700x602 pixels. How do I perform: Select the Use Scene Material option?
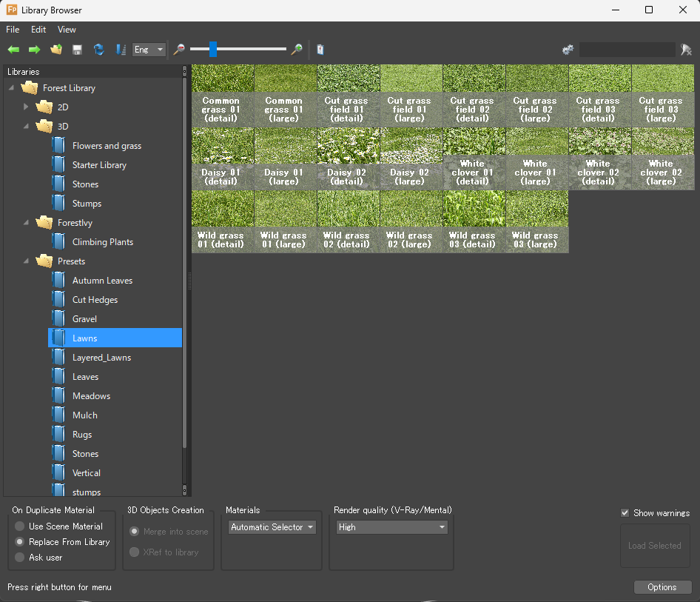19,526
